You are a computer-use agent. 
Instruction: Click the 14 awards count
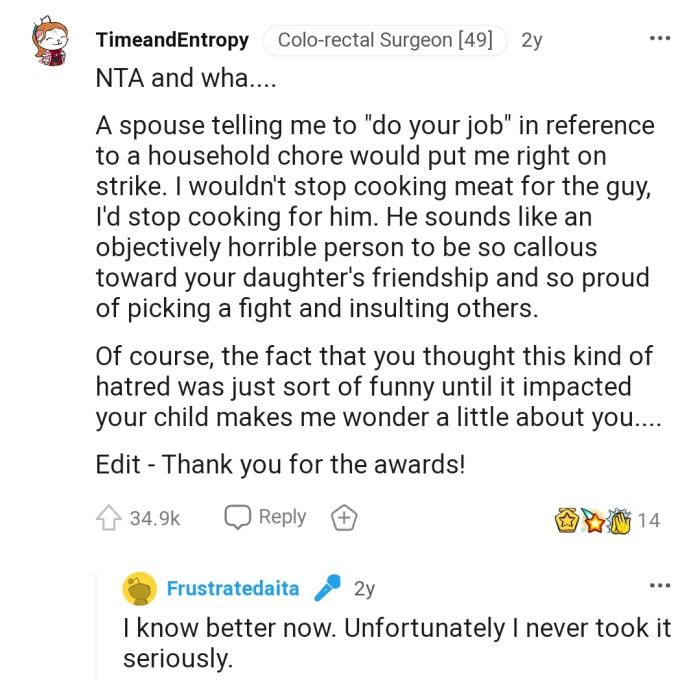click(x=648, y=520)
